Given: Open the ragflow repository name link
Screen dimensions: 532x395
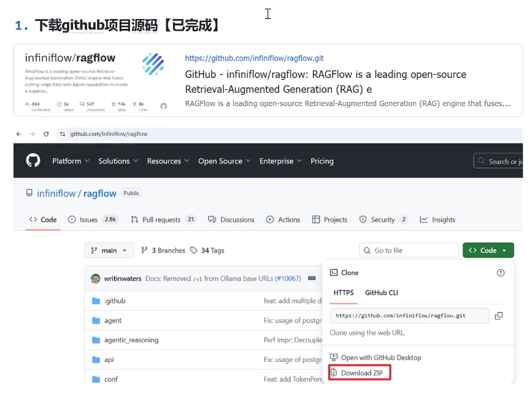Looking at the screenshot, I should pos(100,194).
